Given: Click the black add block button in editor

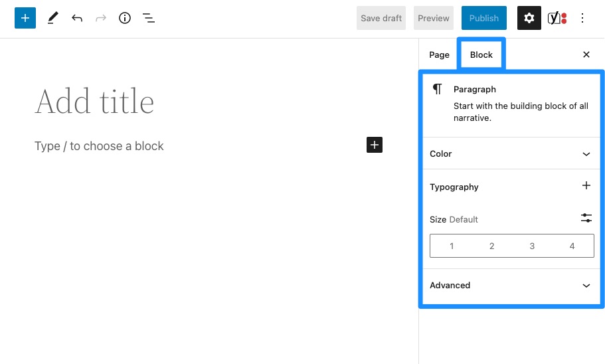Looking at the screenshot, I should tap(375, 145).
